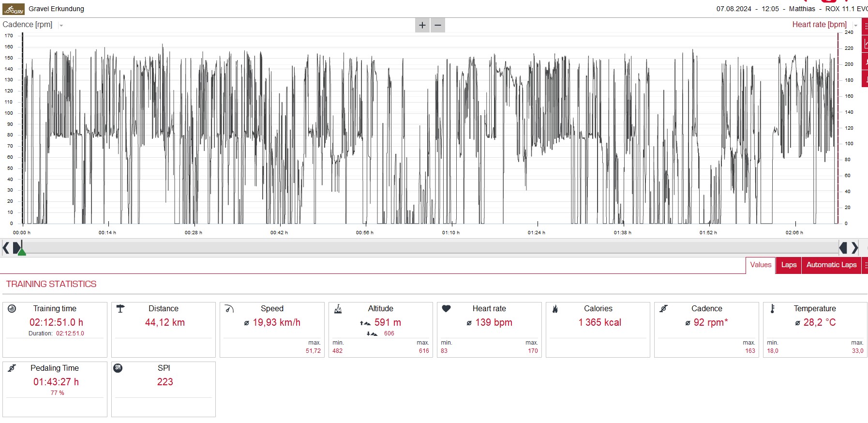This screenshot has width=868, height=423.
Task: Click the SPI statistics tile
Action: 164,389
